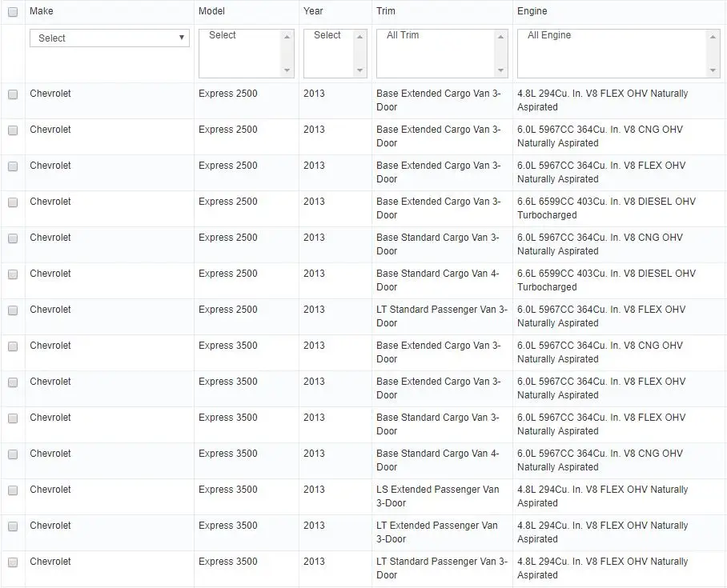Click Base Standard Cargo Van 4-Door, Express 2500
This screenshot has width=727, height=588.
click(437, 280)
